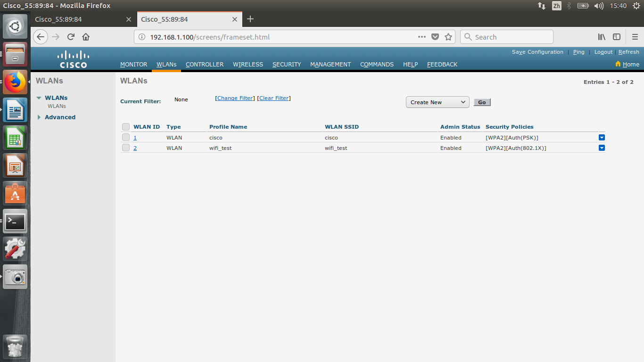Check the box for the cisco WLAN row

[x=126, y=137]
